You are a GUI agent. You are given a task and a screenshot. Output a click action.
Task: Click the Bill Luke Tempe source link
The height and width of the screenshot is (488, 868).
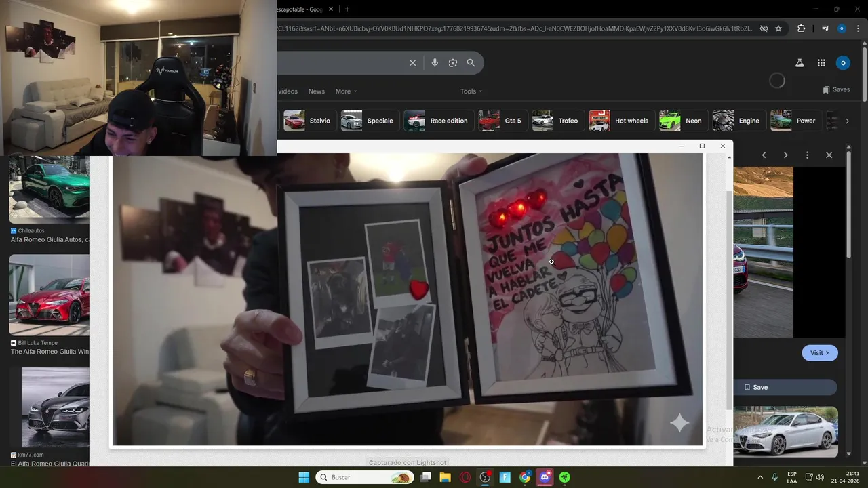38,343
